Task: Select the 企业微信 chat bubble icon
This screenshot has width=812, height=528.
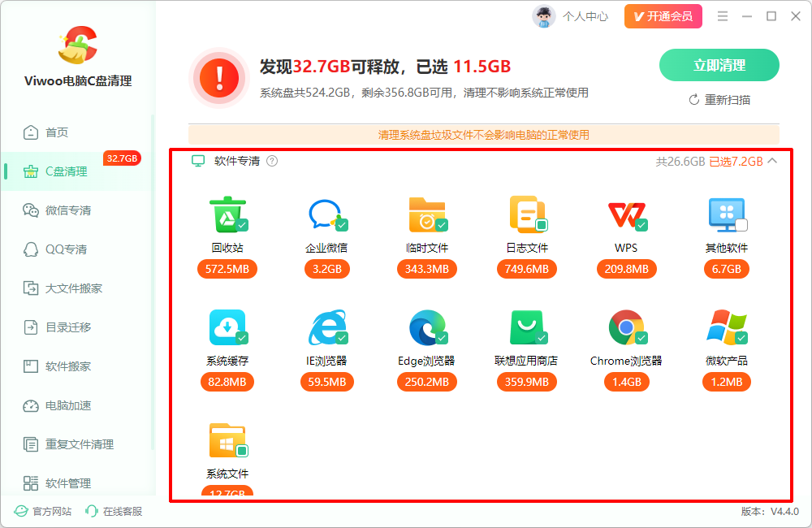Action: [326, 214]
